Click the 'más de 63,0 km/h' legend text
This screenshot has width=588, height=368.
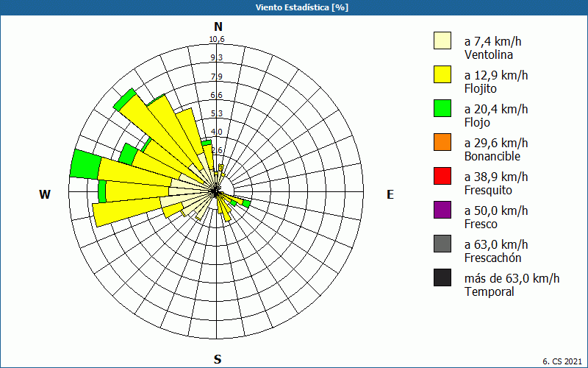(512, 278)
